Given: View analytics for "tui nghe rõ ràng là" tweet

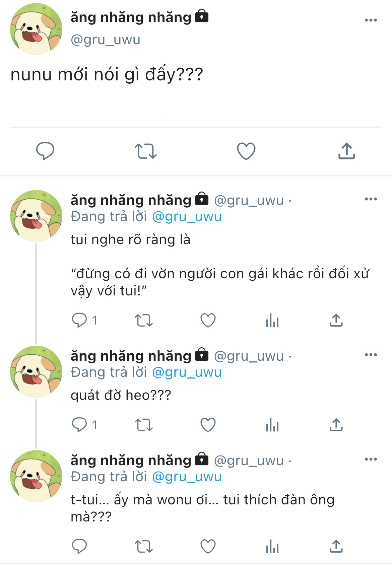Looking at the screenshot, I should (272, 320).
